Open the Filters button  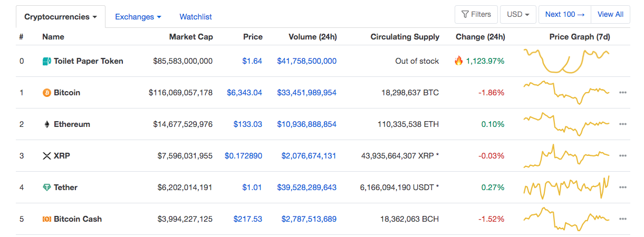pos(476,14)
